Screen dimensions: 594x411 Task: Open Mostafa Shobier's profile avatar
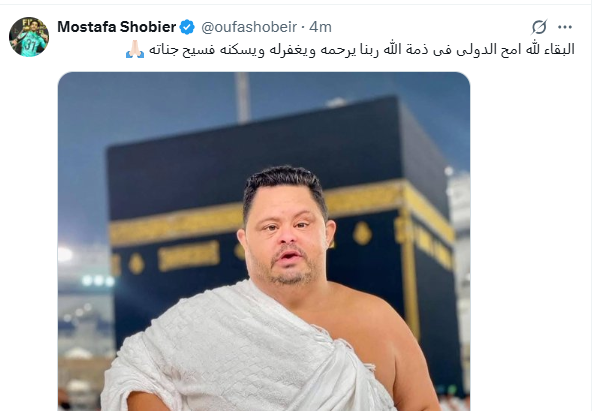[x=29, y=37]
